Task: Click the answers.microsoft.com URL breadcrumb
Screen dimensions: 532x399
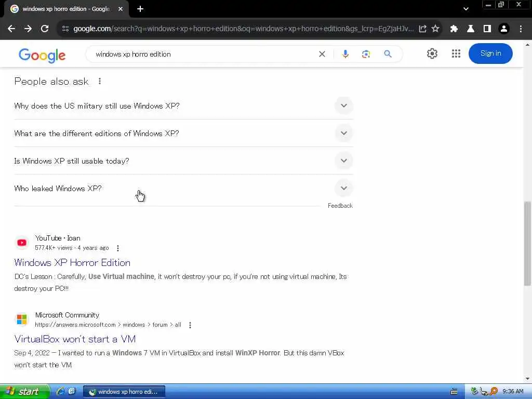Action: pos(108,325)
